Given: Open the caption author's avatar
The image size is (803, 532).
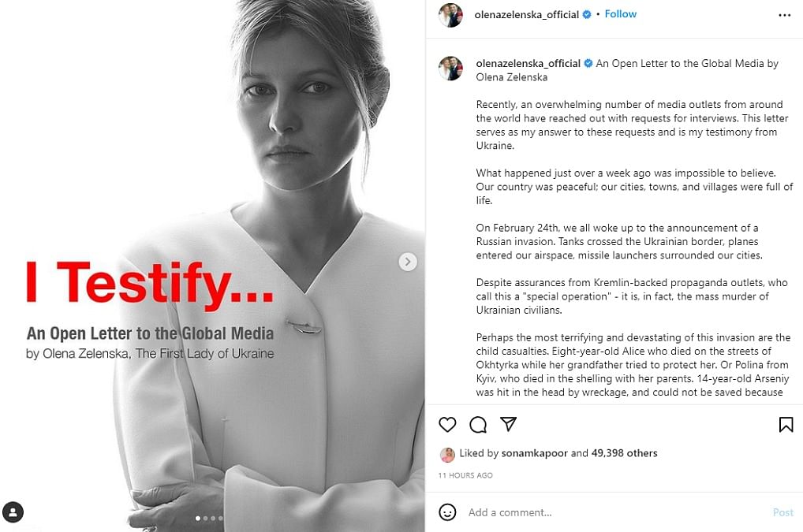Looking at the screenshot, I should tap(450, 69).
